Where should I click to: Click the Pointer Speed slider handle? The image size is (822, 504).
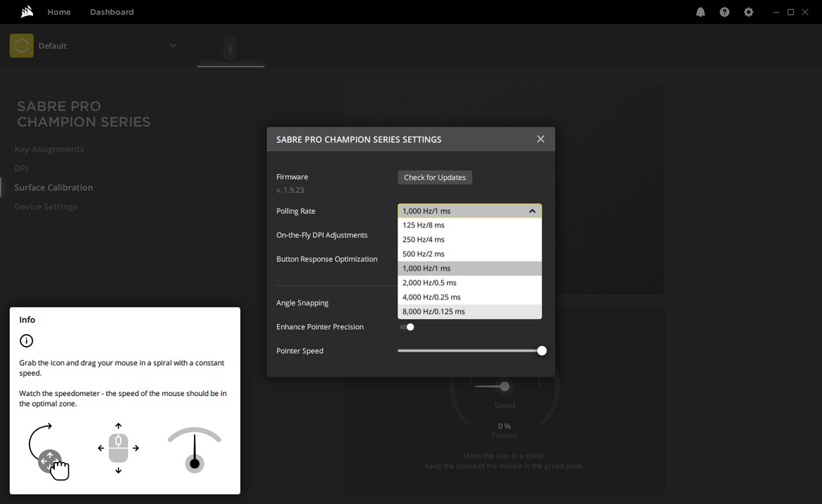542,351
